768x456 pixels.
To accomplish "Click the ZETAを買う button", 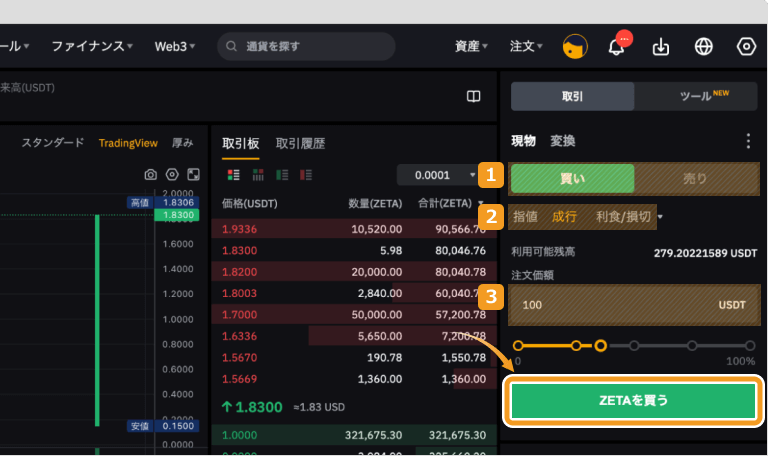I will tap(633, 400).
